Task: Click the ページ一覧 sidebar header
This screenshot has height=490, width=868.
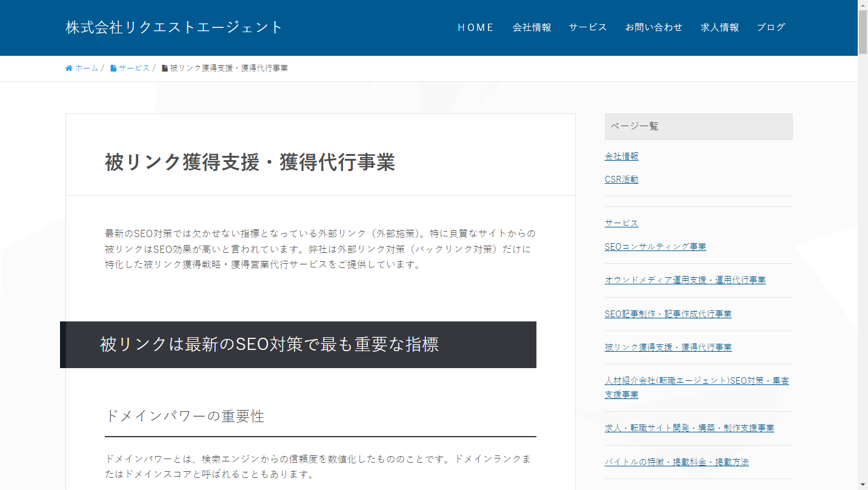Action: coord(698,127)
